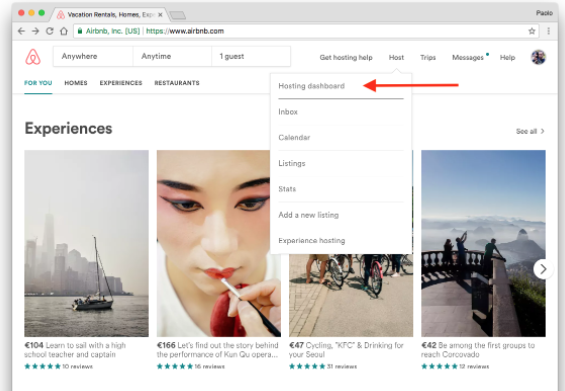Click See all experiences

click(526, 131)
